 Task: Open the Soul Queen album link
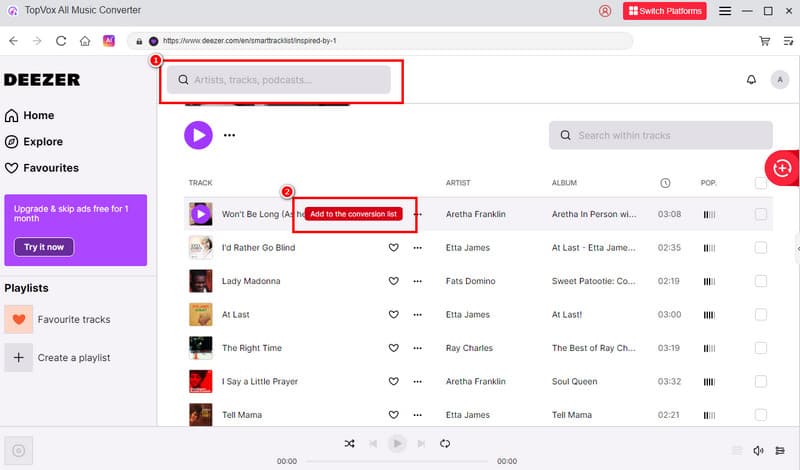pyautogui.click(x=574, y=381)
